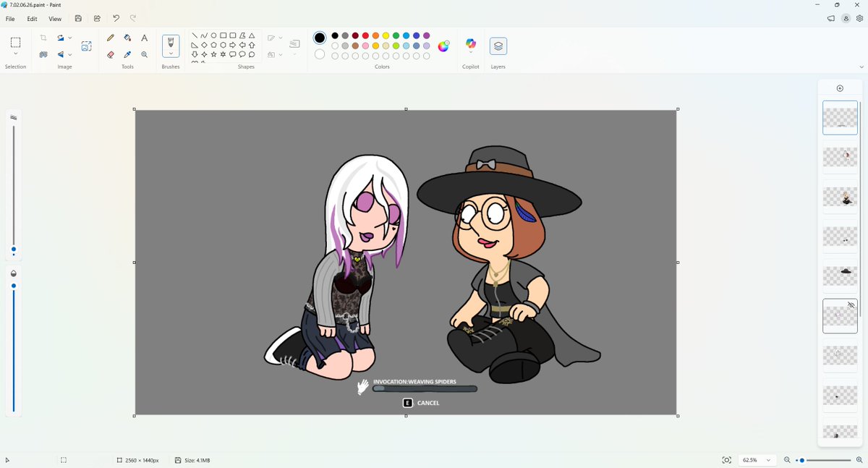
Task: Click the zoom out magnifier icon
Action: tap(787, 460)
